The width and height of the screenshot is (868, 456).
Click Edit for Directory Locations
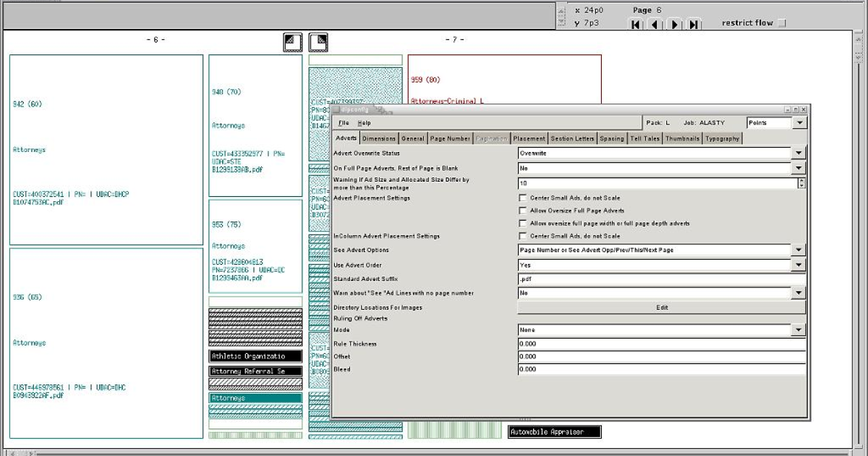click(661, 308)
